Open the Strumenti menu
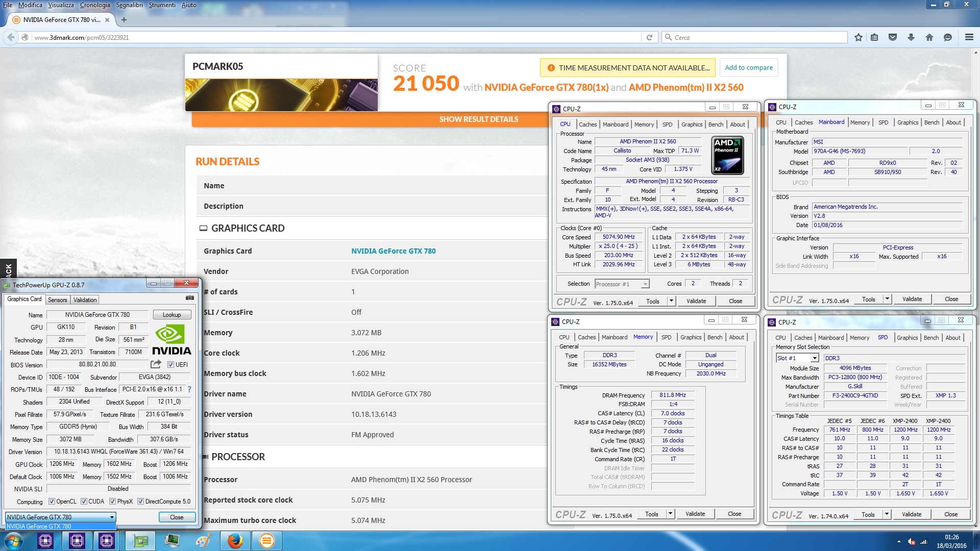This screenshot has height=551, width=980. 162,5
